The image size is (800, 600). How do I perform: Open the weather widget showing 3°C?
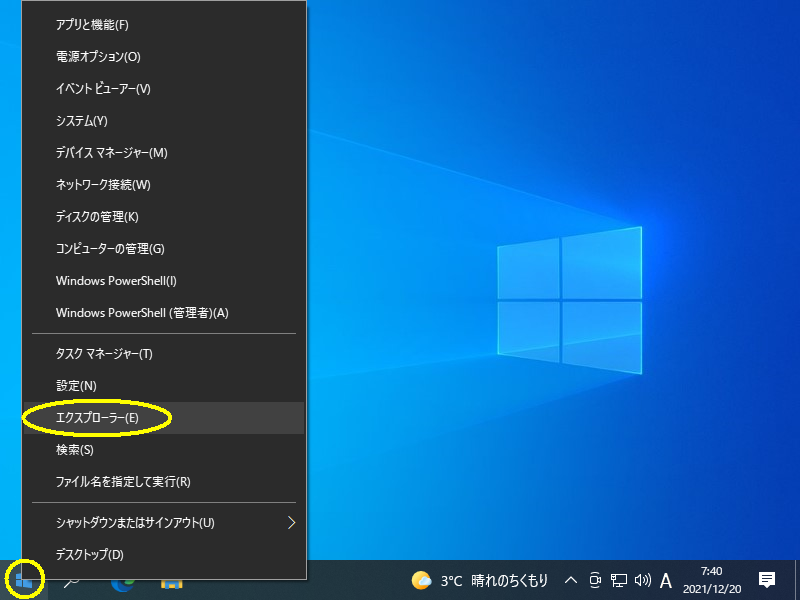(479, 580)
